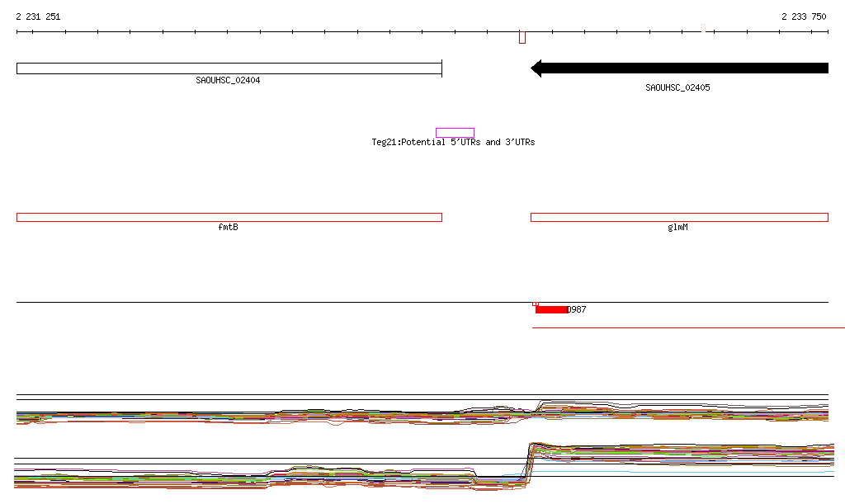Select the magenta Teg21 feature box
The width and height of the screenshot is (845, 504).
455,133
